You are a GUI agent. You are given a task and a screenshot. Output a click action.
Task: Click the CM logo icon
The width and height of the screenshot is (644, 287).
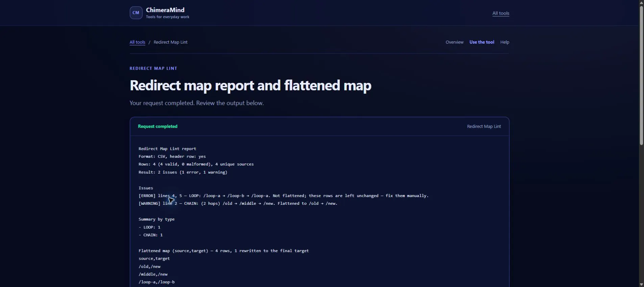(136, 13)
